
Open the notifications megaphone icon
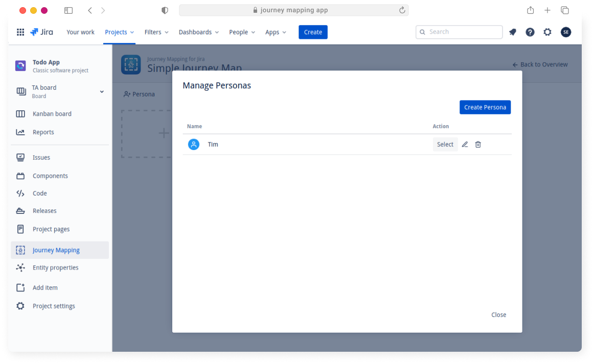pyautogui.click(x=513, y=32)
